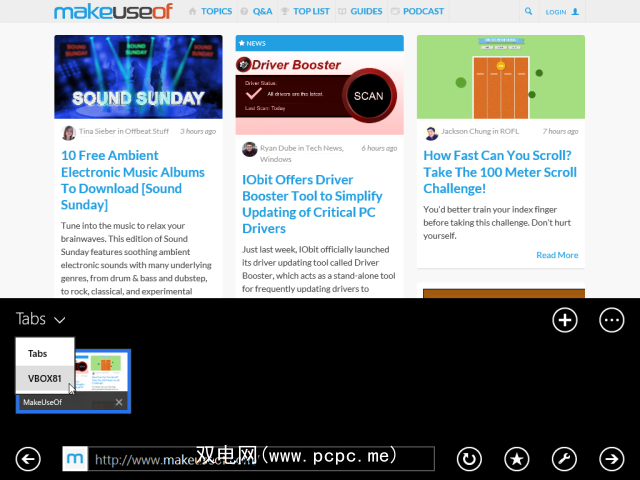This screenshot has height=480, width=640.
Task: Click the MakeUseOf logo
Action: click(113, 11)
